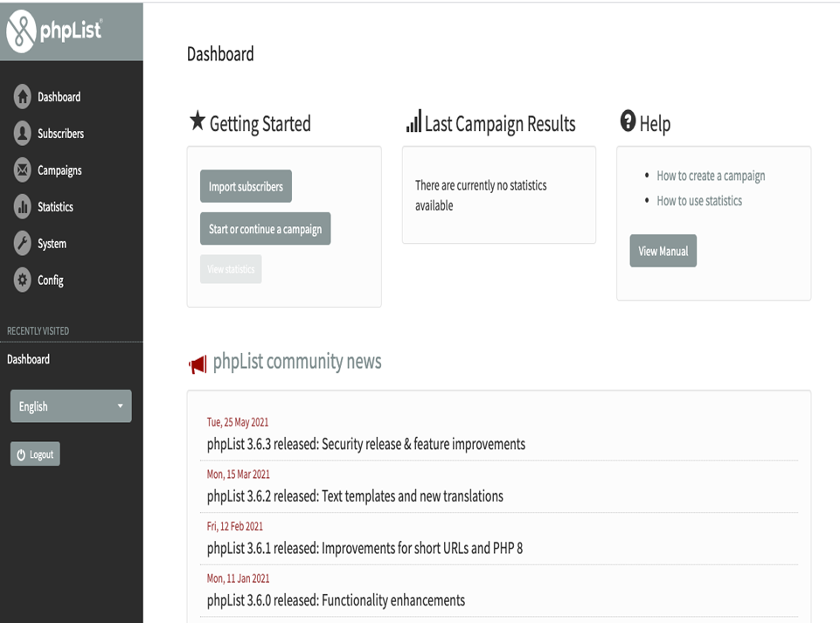Click the Config gear icon

point(23,280)
